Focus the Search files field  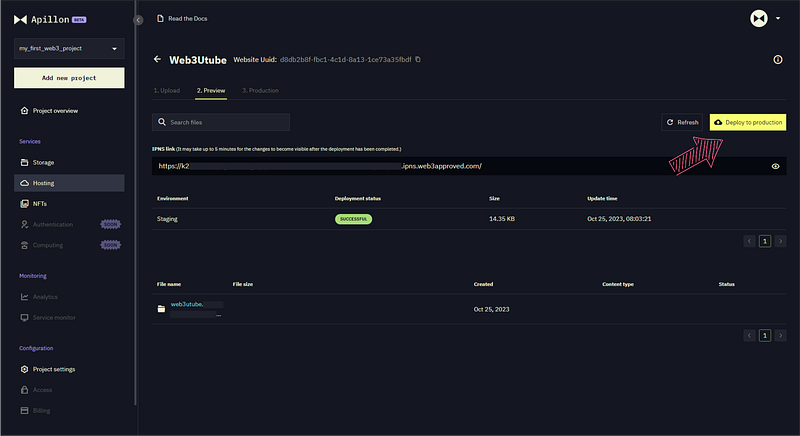tap(221, 122)
